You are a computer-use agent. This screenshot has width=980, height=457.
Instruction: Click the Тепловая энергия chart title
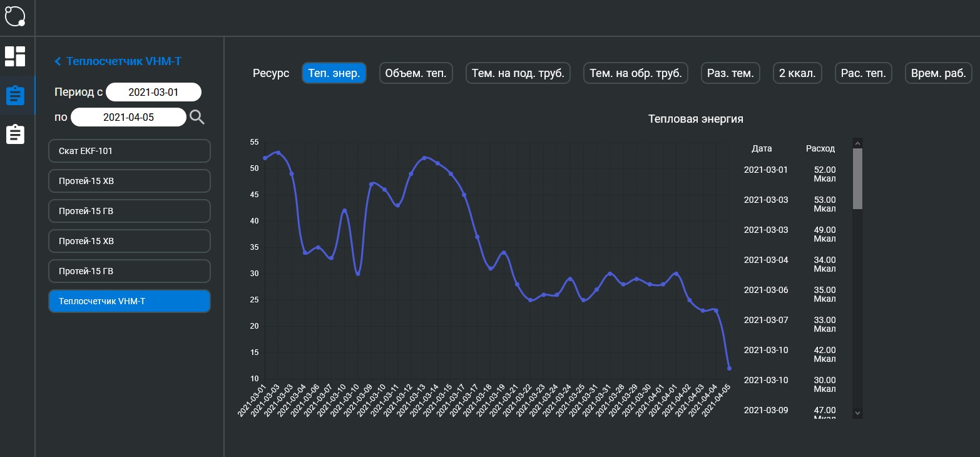coord(696,119)
